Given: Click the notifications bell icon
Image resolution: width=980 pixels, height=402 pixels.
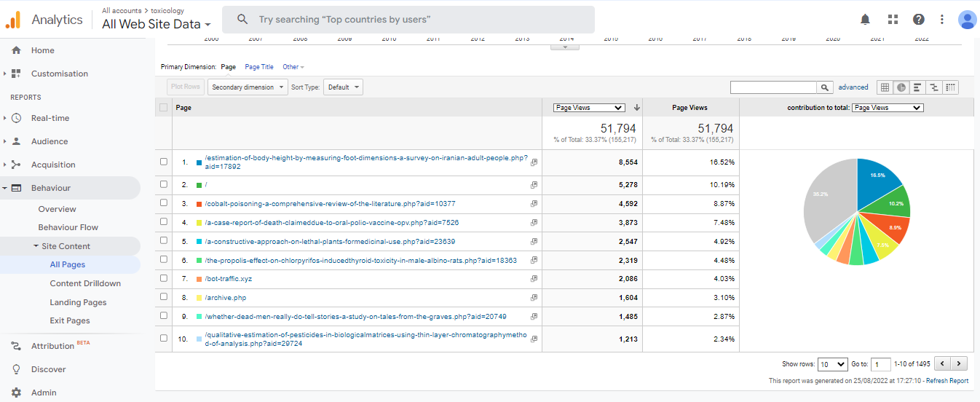Looking at the screenshot, I should [x=865, y=20].
